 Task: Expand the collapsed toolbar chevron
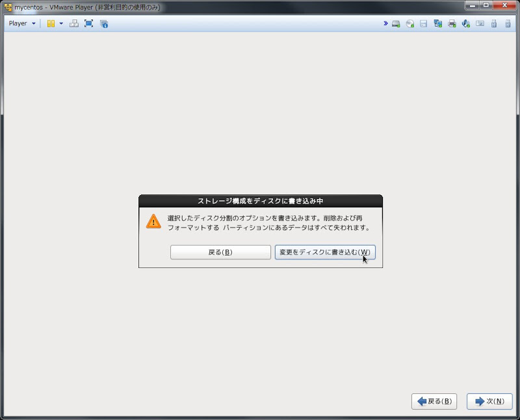point(386,23)
